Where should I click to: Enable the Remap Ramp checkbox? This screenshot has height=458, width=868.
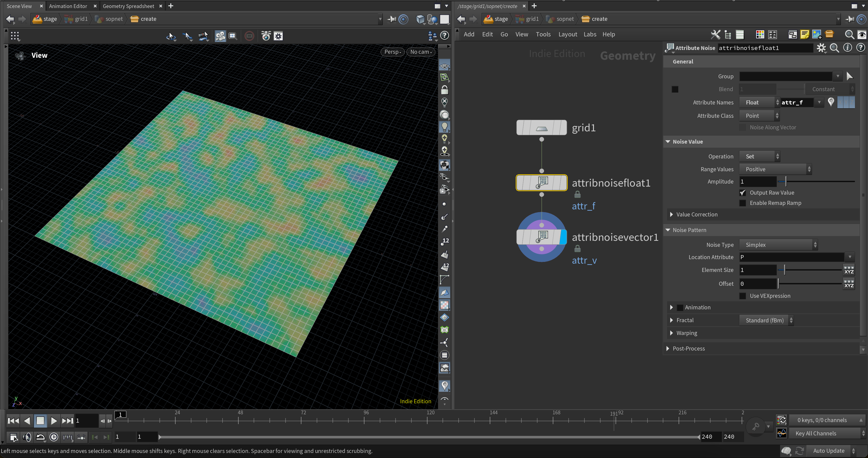click(743, 203)
